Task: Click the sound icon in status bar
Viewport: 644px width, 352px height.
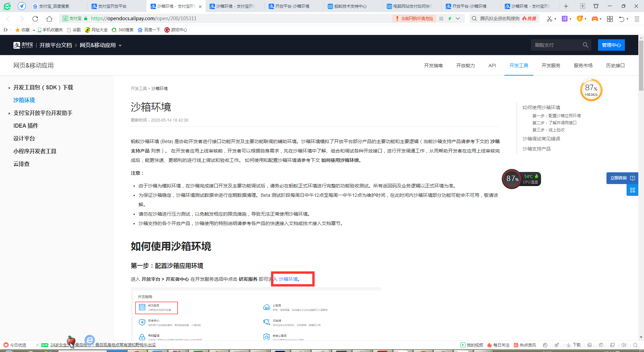Action: (624, 345)
